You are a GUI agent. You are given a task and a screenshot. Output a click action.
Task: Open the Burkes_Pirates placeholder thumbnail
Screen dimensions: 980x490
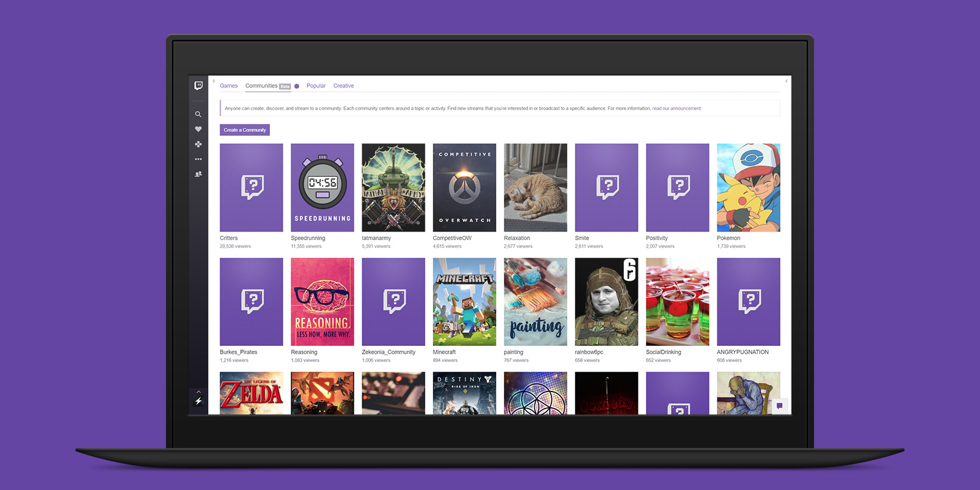coord(252,302)
